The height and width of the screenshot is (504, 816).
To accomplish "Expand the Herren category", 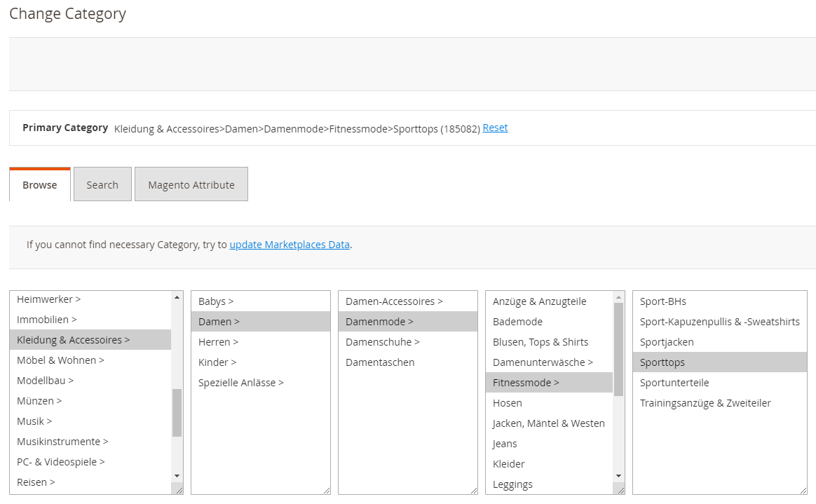I will (x=218, y=341).
